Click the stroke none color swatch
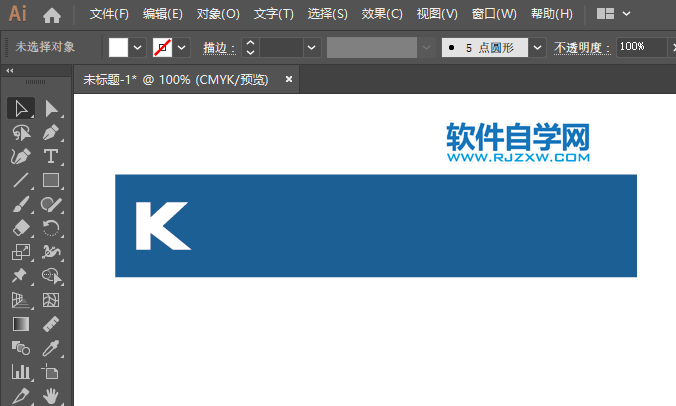 coord(163,47)
